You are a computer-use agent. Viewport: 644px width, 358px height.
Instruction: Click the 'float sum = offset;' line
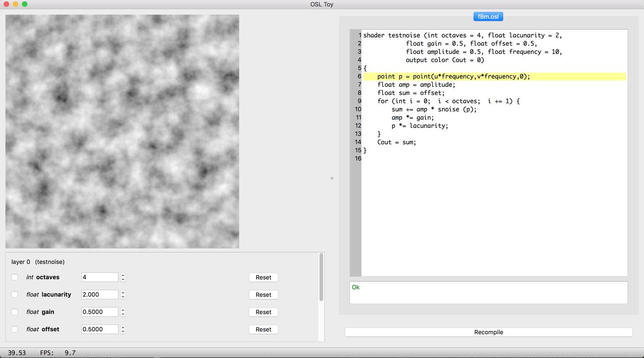point(411,93)
